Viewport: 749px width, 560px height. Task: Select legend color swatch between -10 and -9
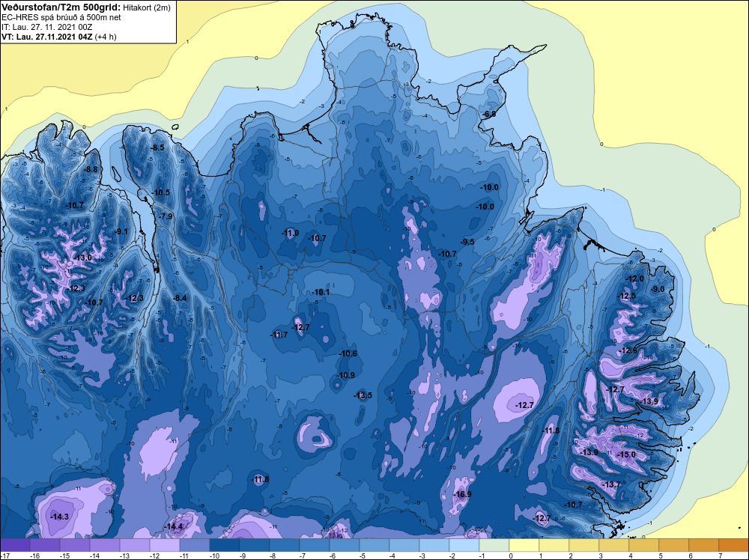[225, 545]
